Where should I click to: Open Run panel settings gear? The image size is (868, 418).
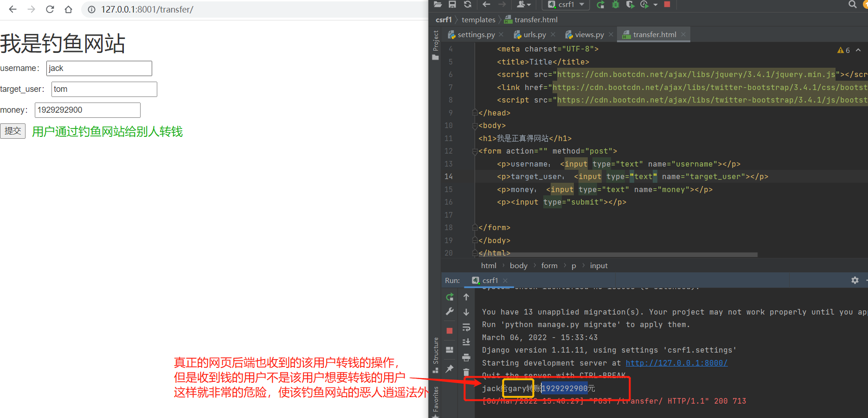[x=855, y=280]
